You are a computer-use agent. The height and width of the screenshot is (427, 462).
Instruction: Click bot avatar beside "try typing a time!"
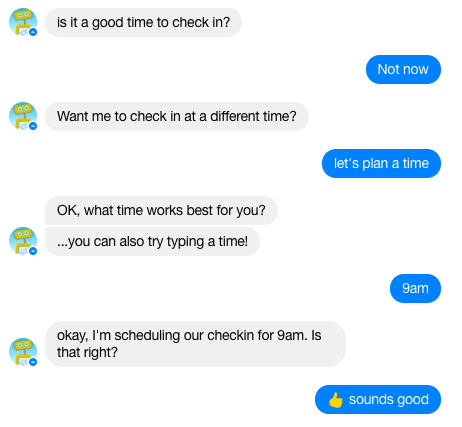[23, 241]
